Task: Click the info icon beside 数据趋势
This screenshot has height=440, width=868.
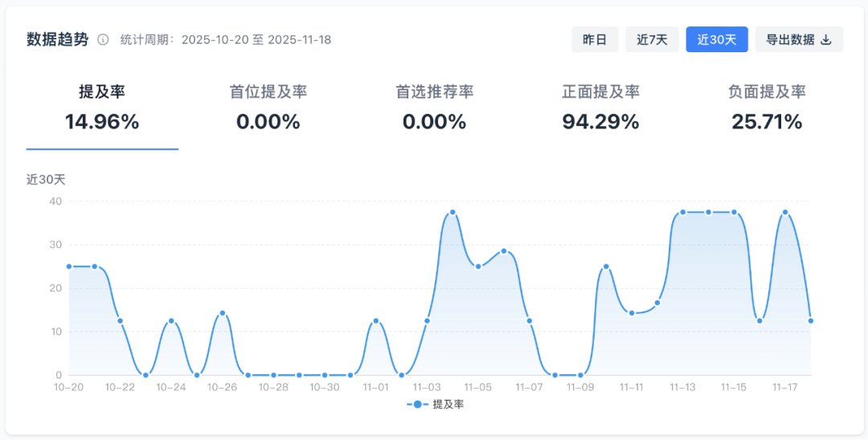Action: 103,40
